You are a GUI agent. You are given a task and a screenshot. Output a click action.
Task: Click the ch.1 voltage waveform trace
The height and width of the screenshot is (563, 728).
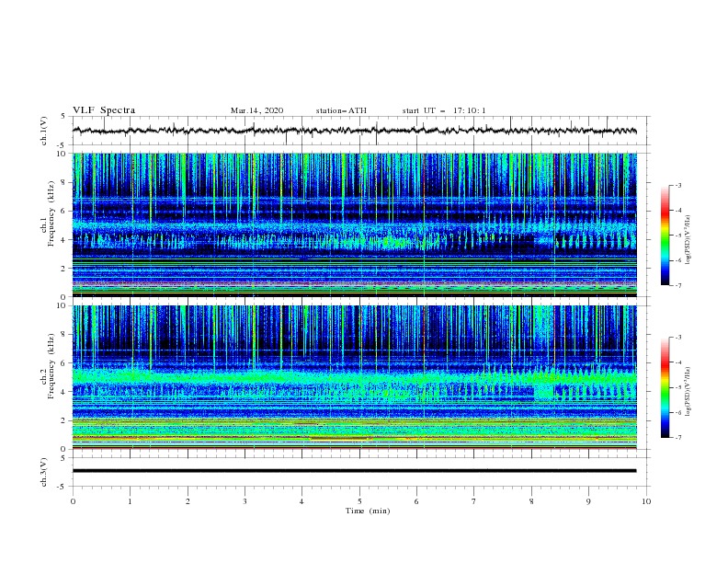354,131
